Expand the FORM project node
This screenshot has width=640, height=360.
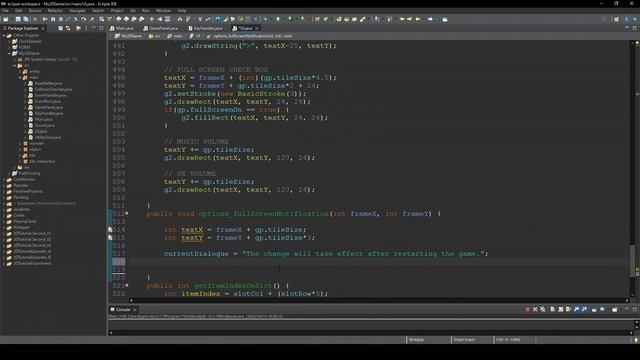click(10, 47)
